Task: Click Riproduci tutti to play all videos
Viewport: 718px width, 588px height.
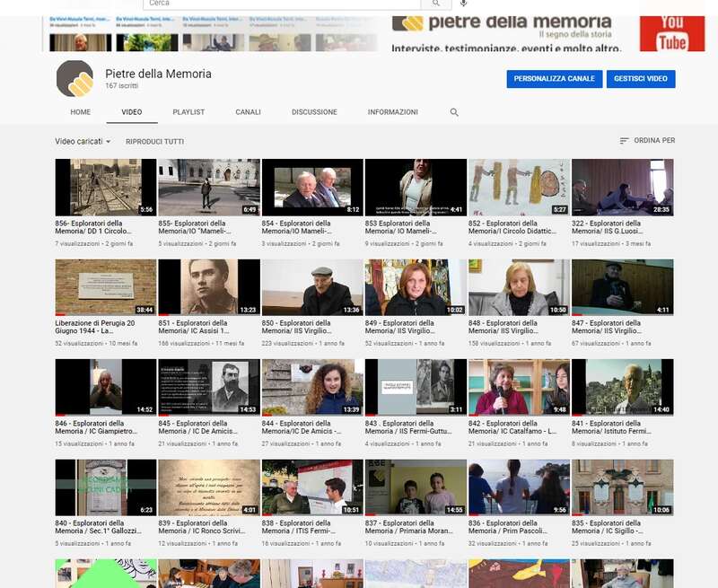Action: (154, 142)
